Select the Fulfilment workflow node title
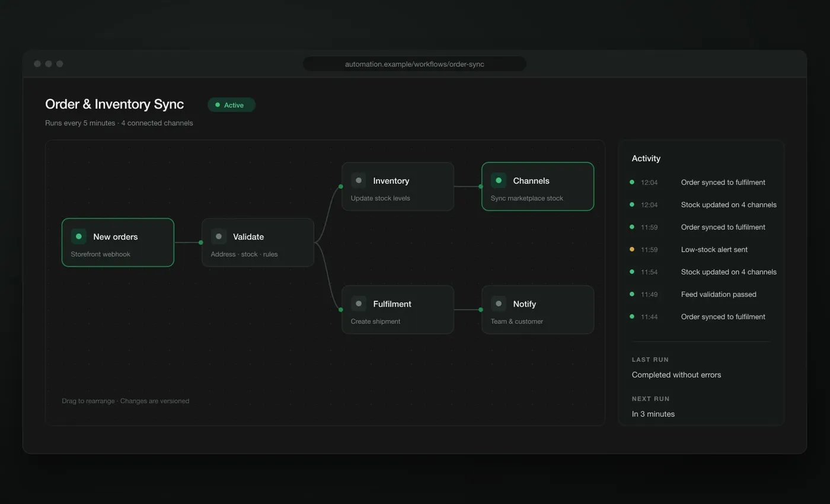This screenshot has width=830, height=504. pyautogui.click(x=392, y=304)
